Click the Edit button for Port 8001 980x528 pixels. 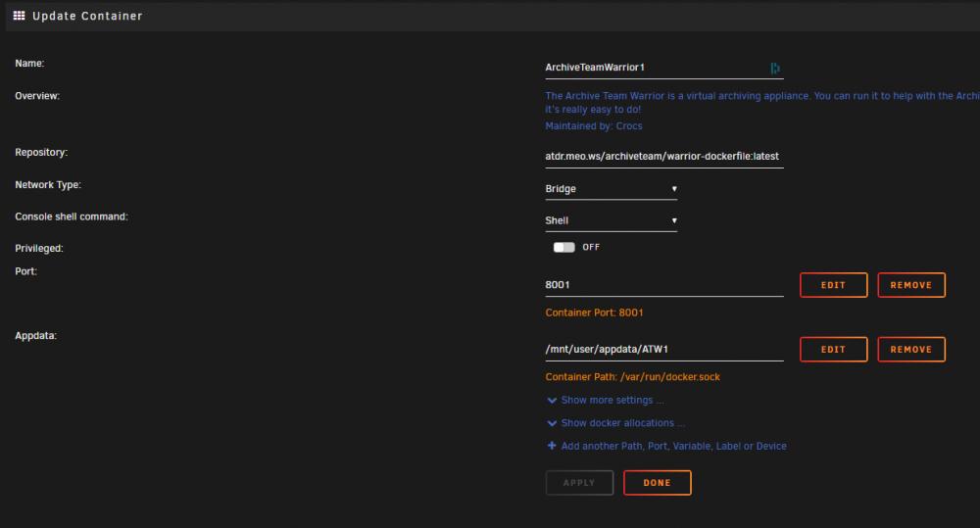[x=833, y=285]
